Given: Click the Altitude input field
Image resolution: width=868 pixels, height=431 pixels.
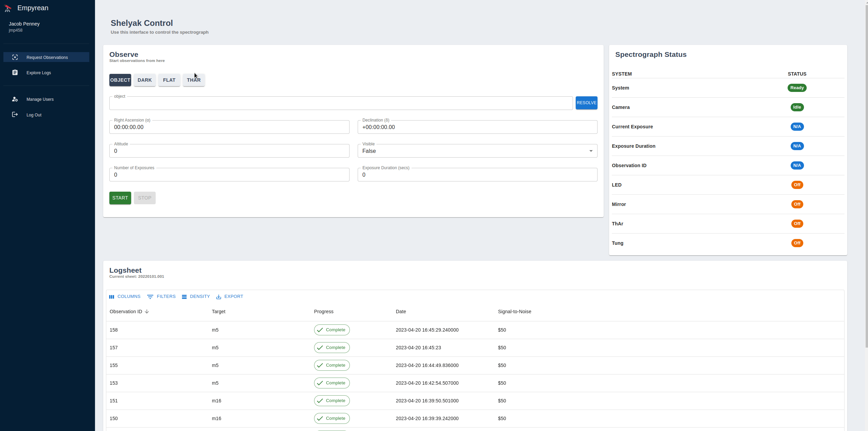Looking at the screenshot, I should click(x=229, y=151).
